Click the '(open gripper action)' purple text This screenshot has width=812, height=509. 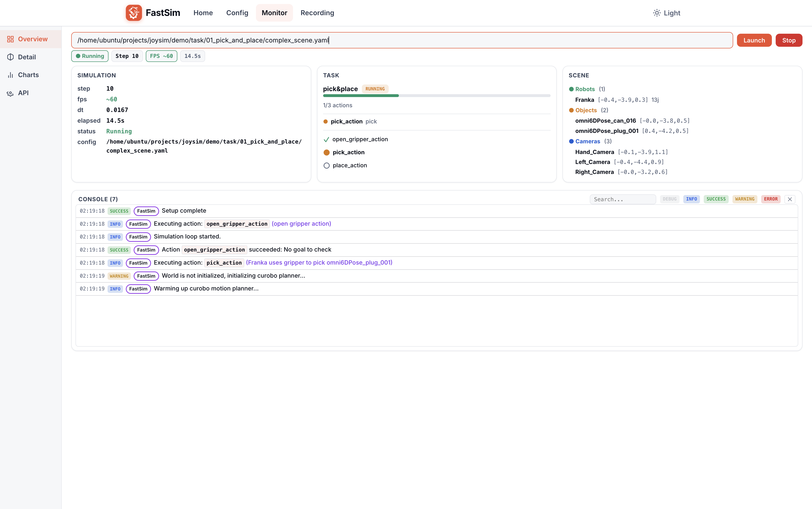(301, 224)
